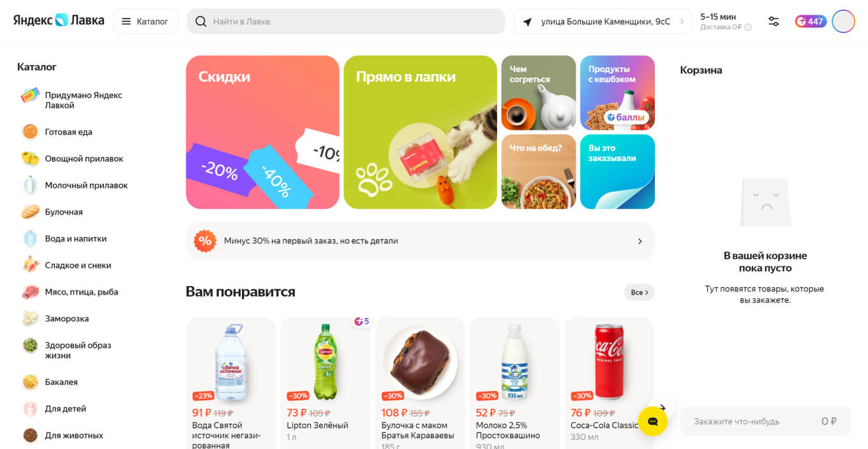Select the Готовая еда category icon
Image resolution: width=868 pixels, height=449 pixels.
point(30,132)
